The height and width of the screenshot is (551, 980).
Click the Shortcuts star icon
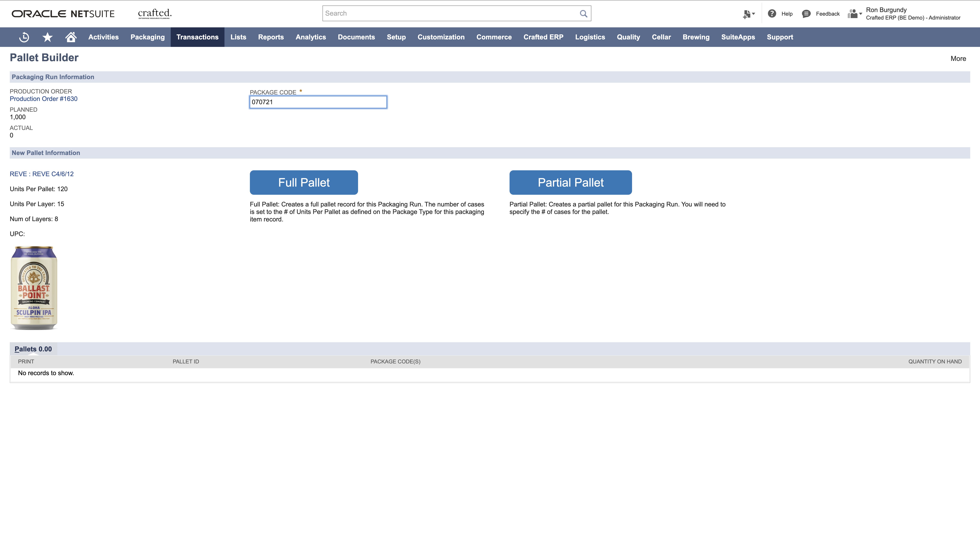click(x=48, y=37)
